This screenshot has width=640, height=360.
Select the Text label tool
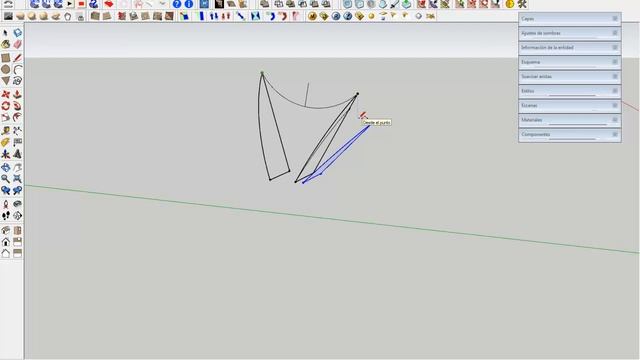17,142
